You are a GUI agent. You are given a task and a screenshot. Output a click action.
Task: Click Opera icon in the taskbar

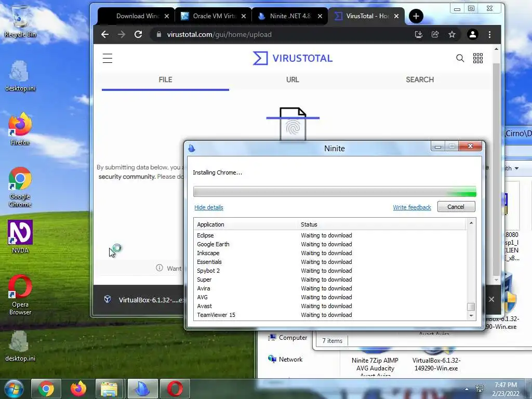pyautogui.click(x=175, y=389)
